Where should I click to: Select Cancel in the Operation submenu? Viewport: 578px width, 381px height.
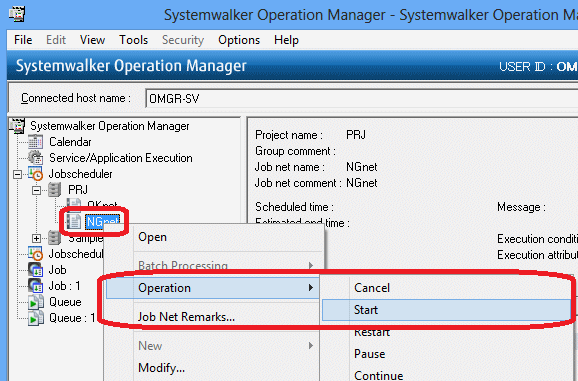click(372, 288)
